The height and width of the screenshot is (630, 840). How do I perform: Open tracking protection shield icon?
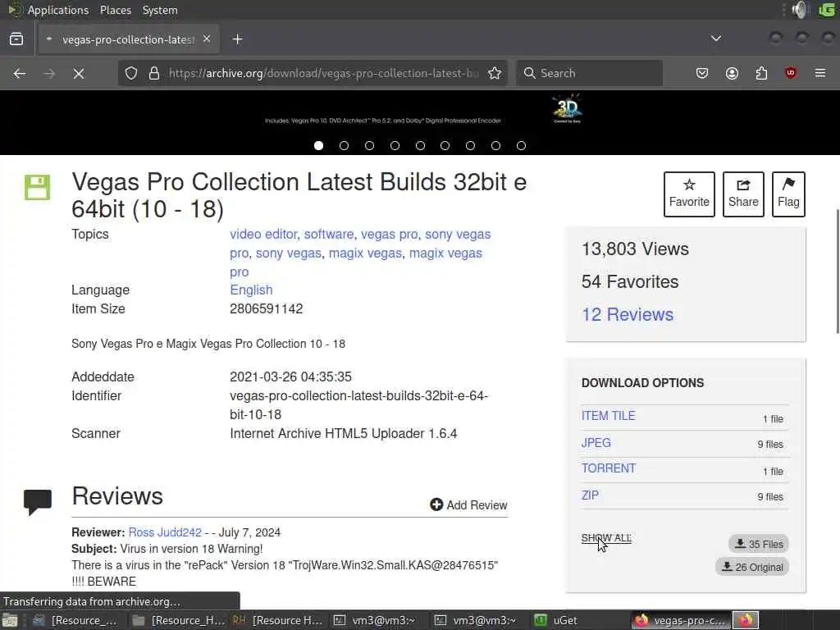pos(131,73)
